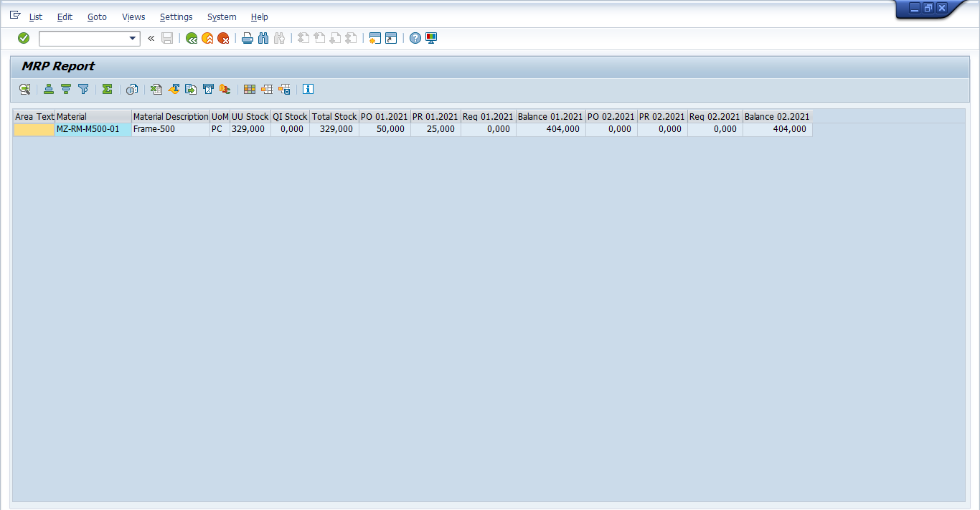Click the ABC Analysis icon
This screenshot has width=980, height=510.
point(225,89)
